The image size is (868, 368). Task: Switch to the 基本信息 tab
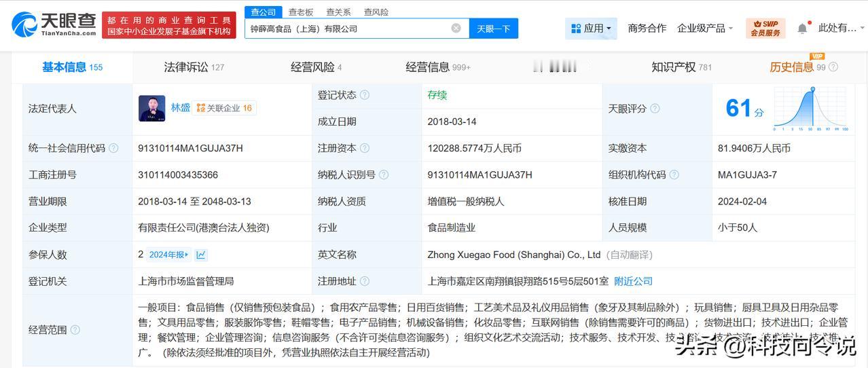click(x=72, y=67)
